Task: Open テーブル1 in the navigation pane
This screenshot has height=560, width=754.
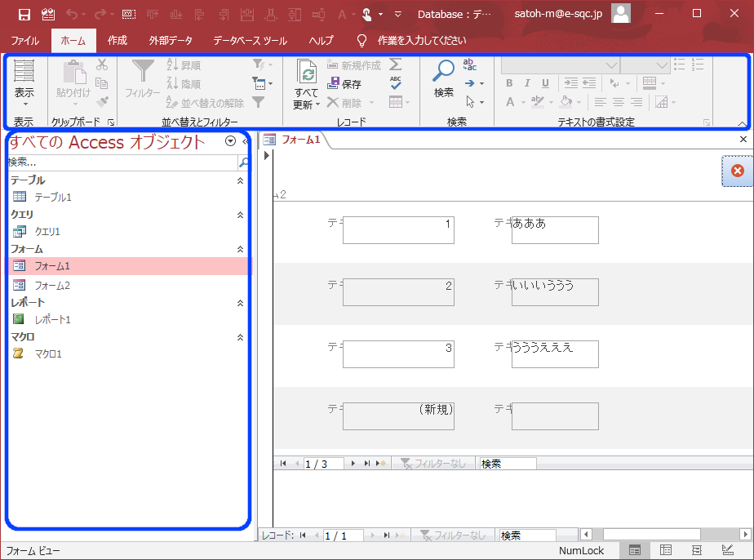Action: tap(53, 197)
